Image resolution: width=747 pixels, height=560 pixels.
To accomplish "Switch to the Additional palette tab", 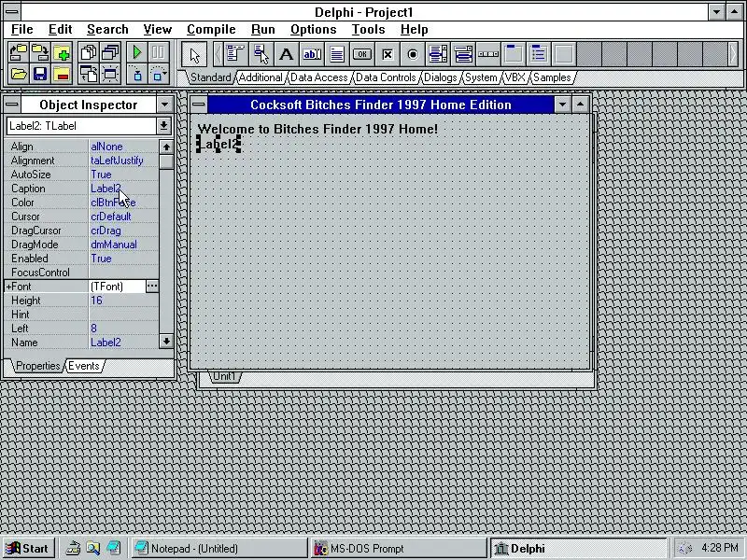I will tap(261, 77).
